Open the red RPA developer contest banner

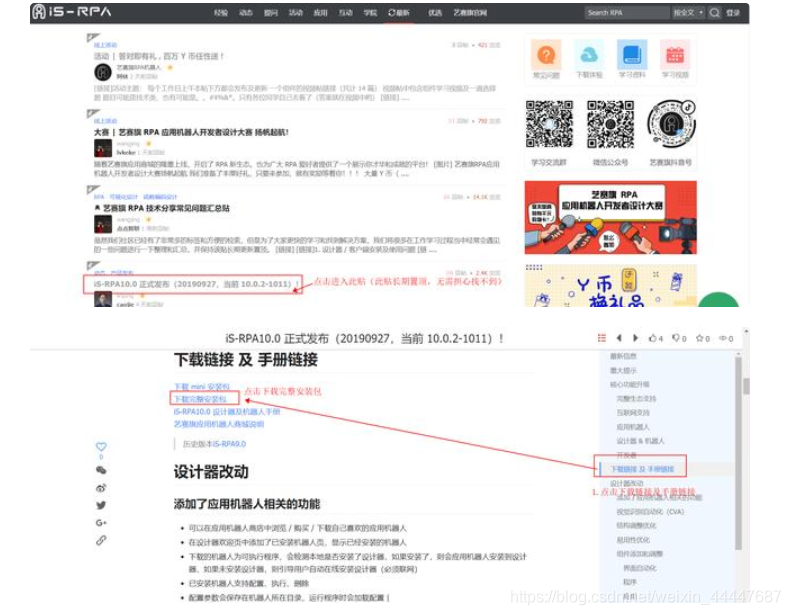610,217
